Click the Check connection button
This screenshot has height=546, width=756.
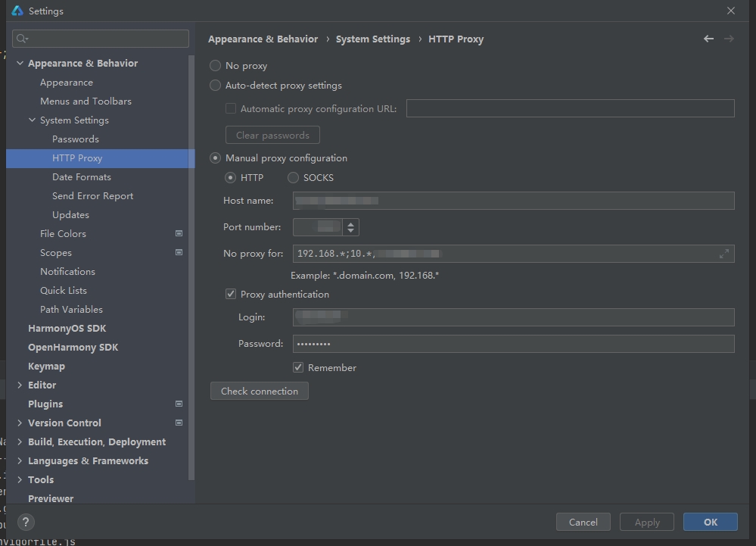[260, 391]
